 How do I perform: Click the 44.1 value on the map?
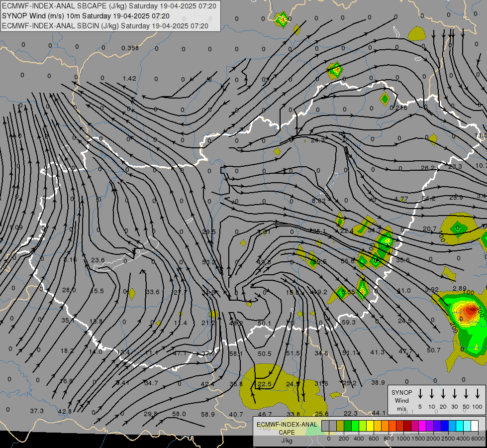click(379, 413)
